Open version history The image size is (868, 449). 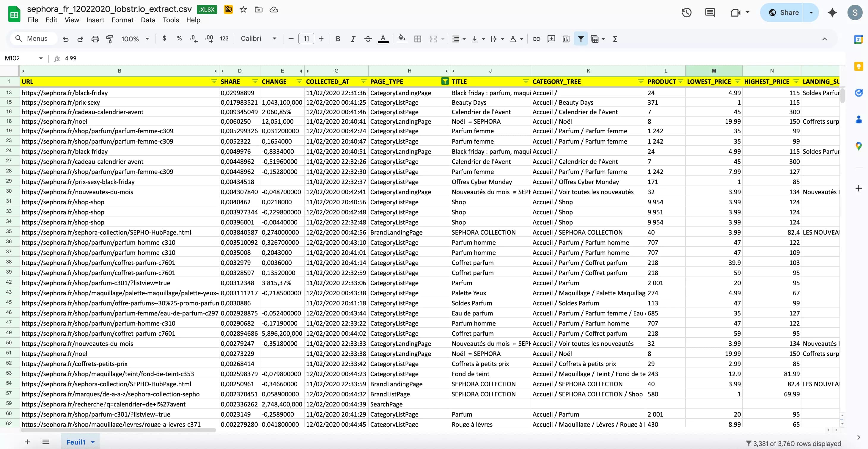click(686, 12)
